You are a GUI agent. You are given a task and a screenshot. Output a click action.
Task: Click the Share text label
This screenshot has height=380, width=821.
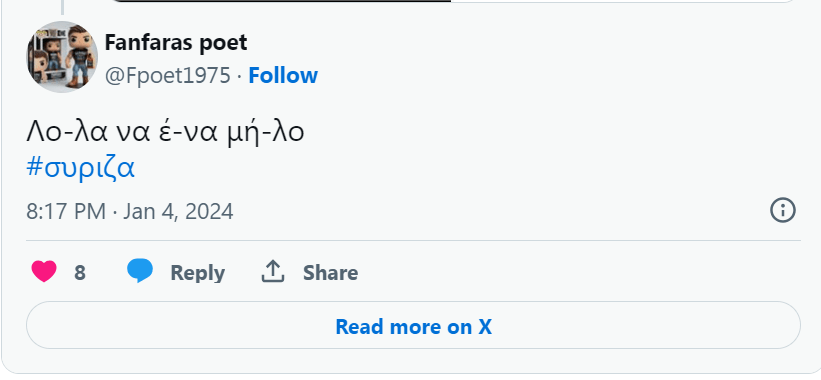pyautogui.click(x=330, y=273)
